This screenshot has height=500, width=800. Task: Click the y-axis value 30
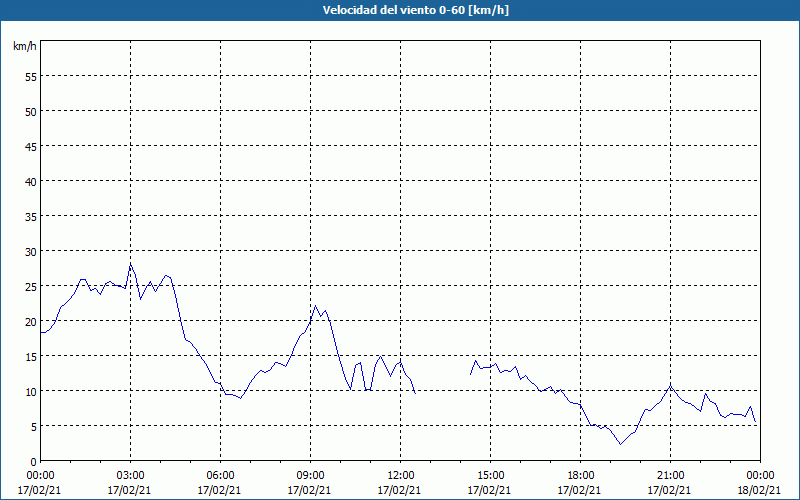click(x=31, y=252)
